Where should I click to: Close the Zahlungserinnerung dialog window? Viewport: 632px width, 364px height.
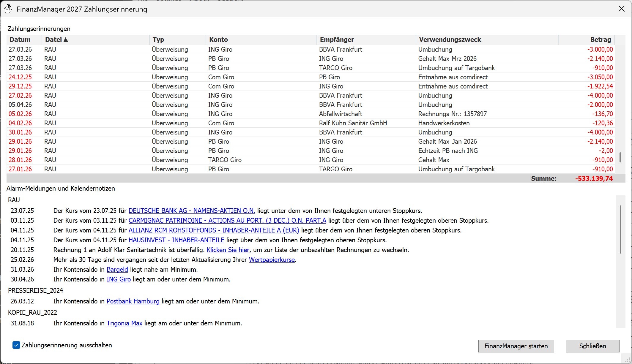(x=621, y=9)
